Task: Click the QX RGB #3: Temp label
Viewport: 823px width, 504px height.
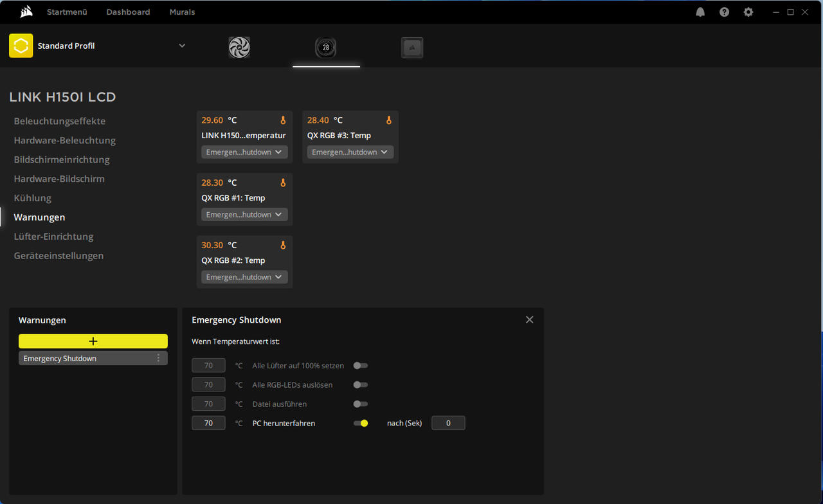Action: click(339, 136)
